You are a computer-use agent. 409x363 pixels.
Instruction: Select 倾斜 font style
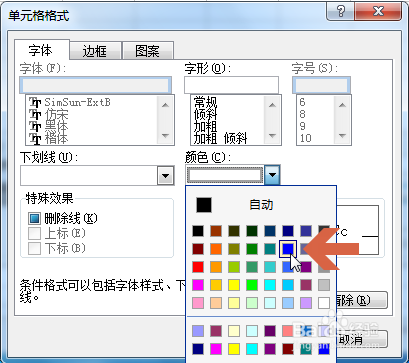(x=205, y=114)
